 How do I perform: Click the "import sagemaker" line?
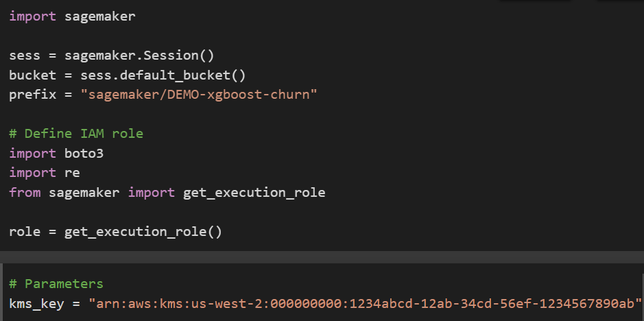(x=72, y=16)
